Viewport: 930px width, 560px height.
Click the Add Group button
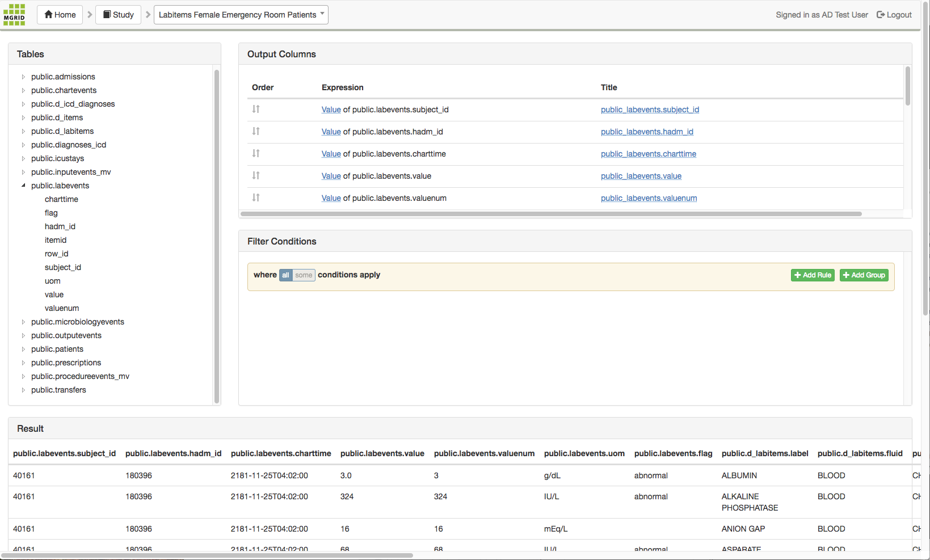point(864,275)
